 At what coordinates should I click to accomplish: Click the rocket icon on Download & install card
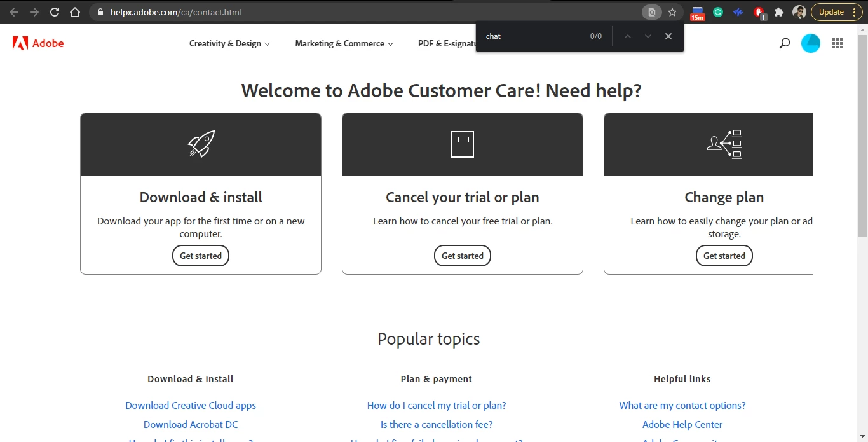pyautogui.click(x=201, y=144)
